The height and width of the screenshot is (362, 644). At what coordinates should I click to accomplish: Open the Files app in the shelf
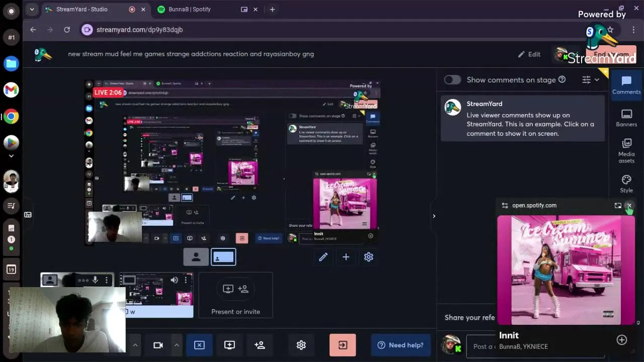click(x=11, y=63)
